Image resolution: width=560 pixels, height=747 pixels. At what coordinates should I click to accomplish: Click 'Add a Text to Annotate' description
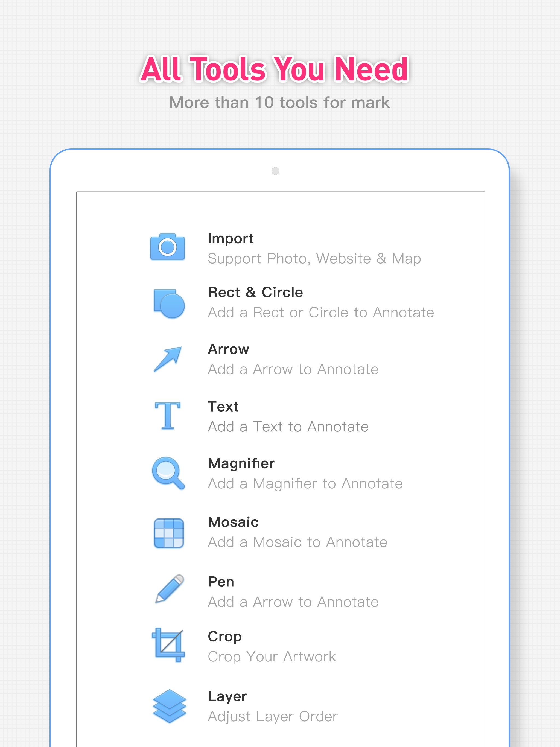(288, 427)
